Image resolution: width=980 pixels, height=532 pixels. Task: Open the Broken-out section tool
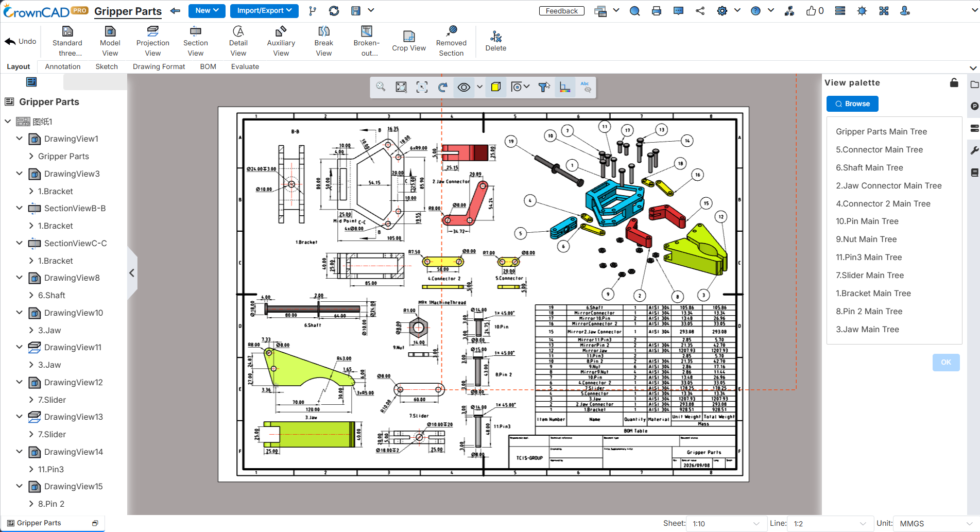point(366,41)
